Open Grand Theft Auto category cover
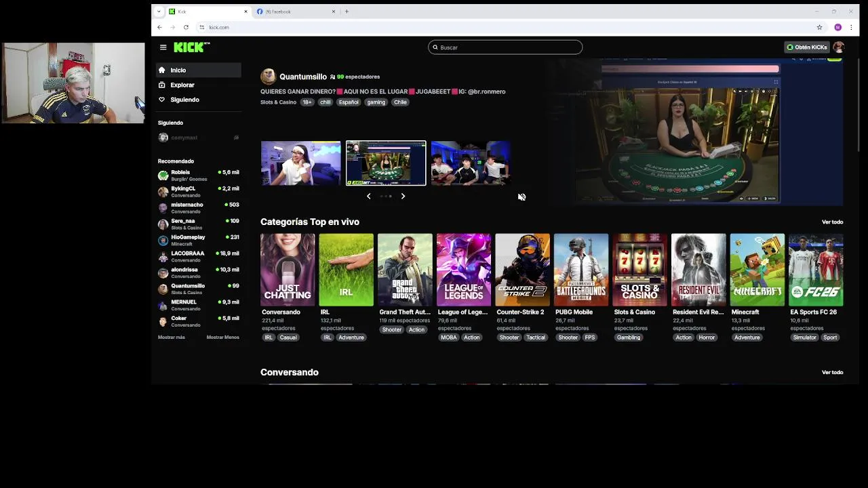Image resolution: width=868 pixels, height=488 pixels. (x=405, y=270)
